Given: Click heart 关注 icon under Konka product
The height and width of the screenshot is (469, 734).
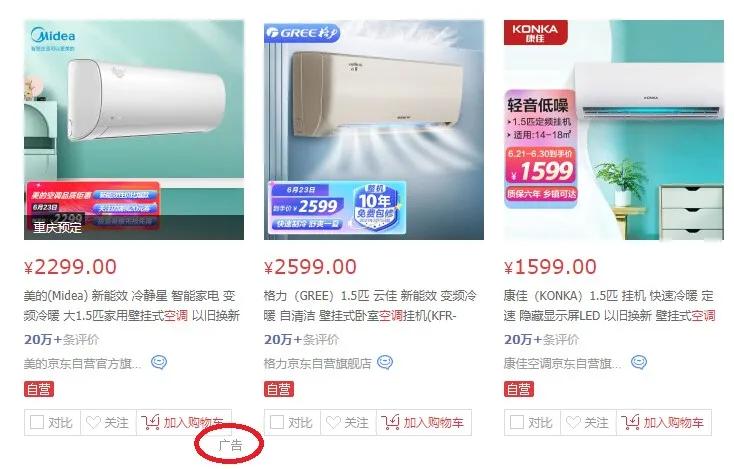Looking at the screenshot, I should 573,423.
